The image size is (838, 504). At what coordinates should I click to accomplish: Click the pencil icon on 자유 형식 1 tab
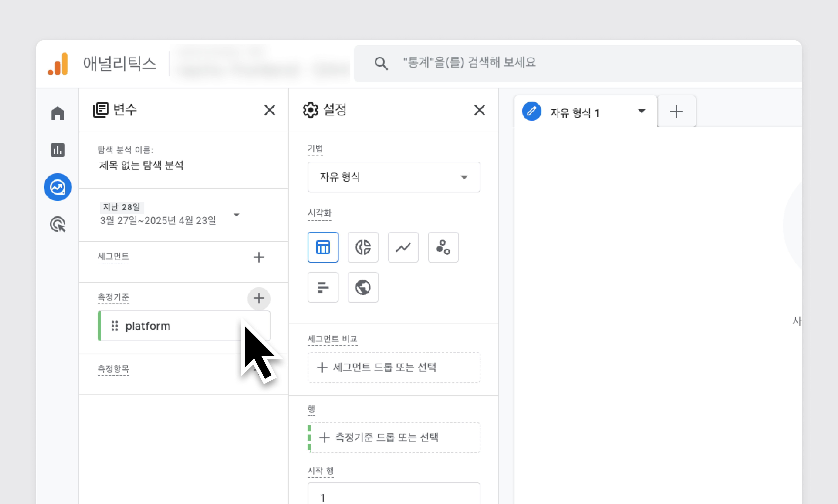tap(532, 111)
